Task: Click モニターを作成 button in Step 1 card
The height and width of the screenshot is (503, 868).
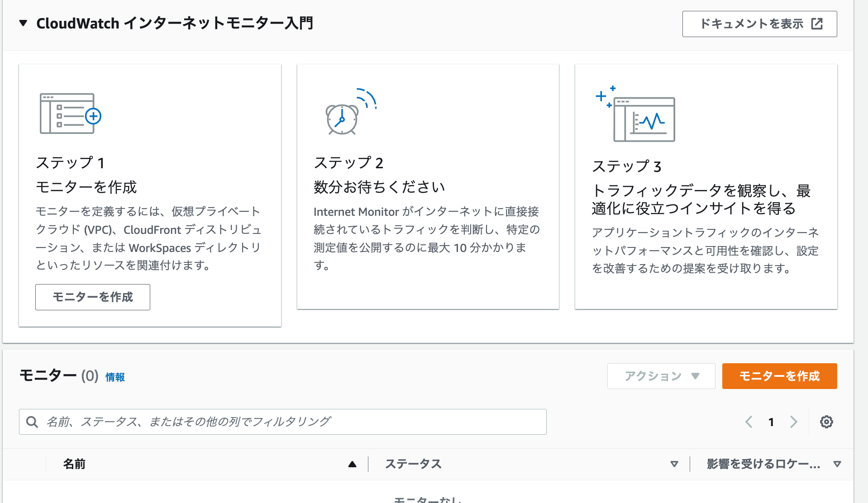Action: (x=93, y=297)
